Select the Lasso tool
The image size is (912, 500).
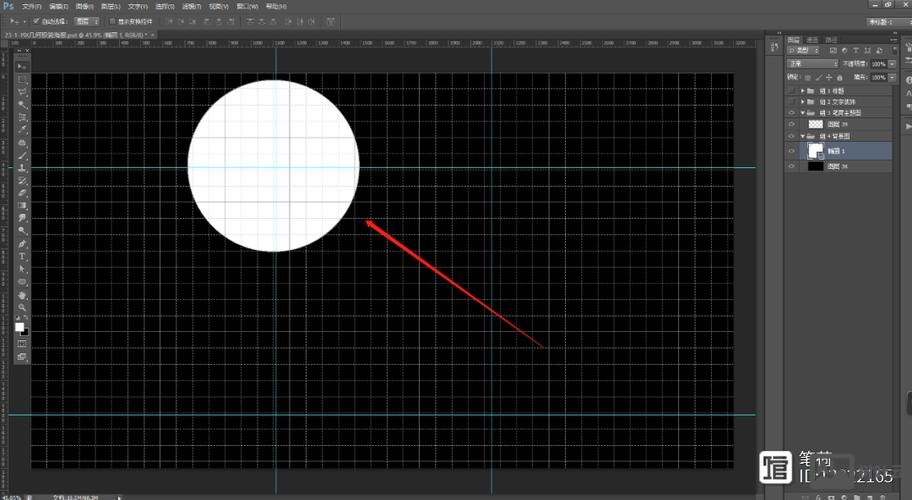pyautogui.click(x=22, y=91)
